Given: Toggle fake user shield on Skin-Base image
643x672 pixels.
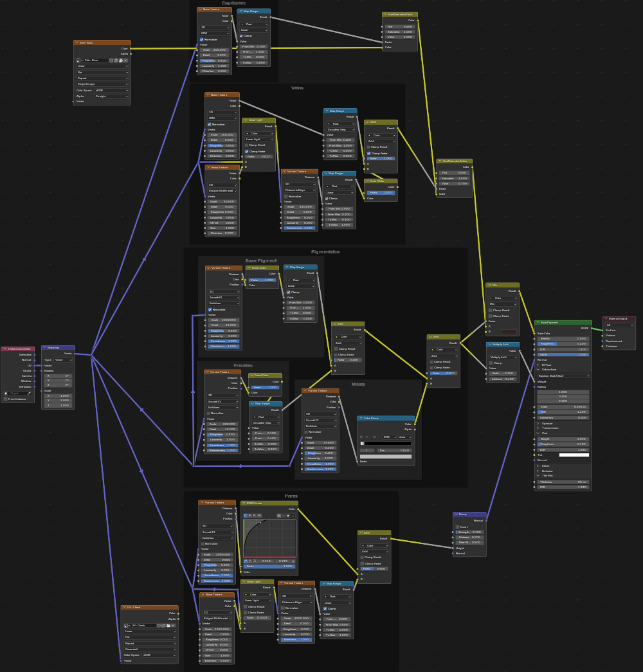Looking at the screenshot, I should [111, 60].
